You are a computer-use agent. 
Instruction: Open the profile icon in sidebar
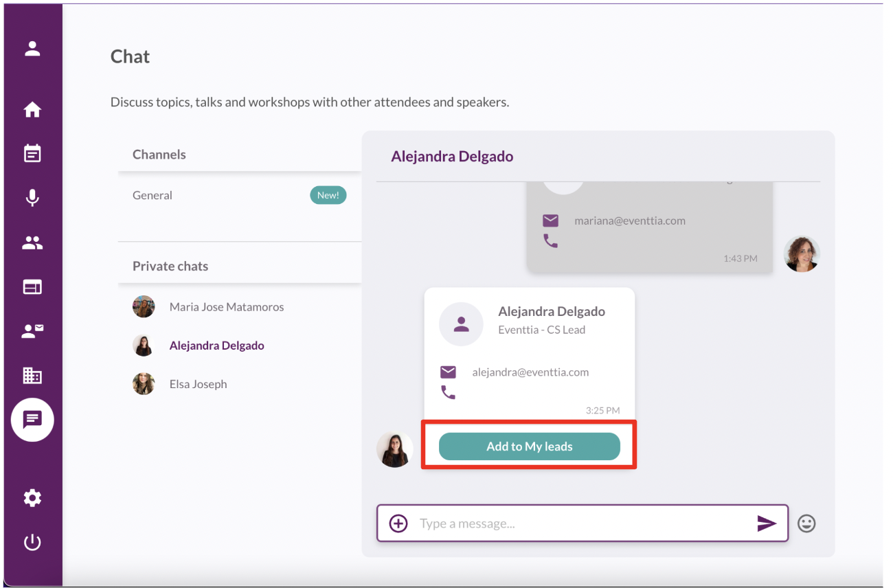(32, 49)
